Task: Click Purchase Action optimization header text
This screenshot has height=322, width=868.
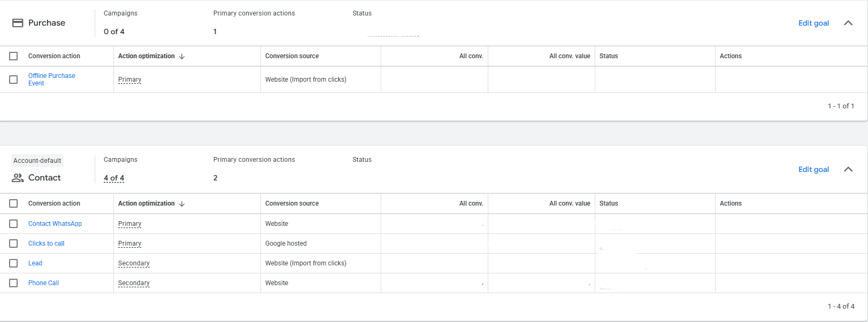Action: (146, 56)
